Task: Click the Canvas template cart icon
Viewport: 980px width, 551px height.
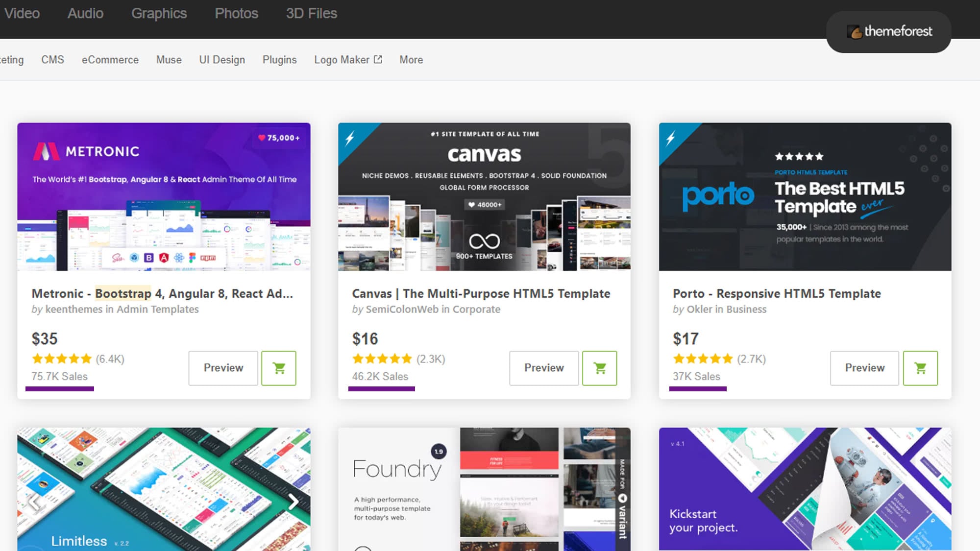Action: tap(599, 368)
